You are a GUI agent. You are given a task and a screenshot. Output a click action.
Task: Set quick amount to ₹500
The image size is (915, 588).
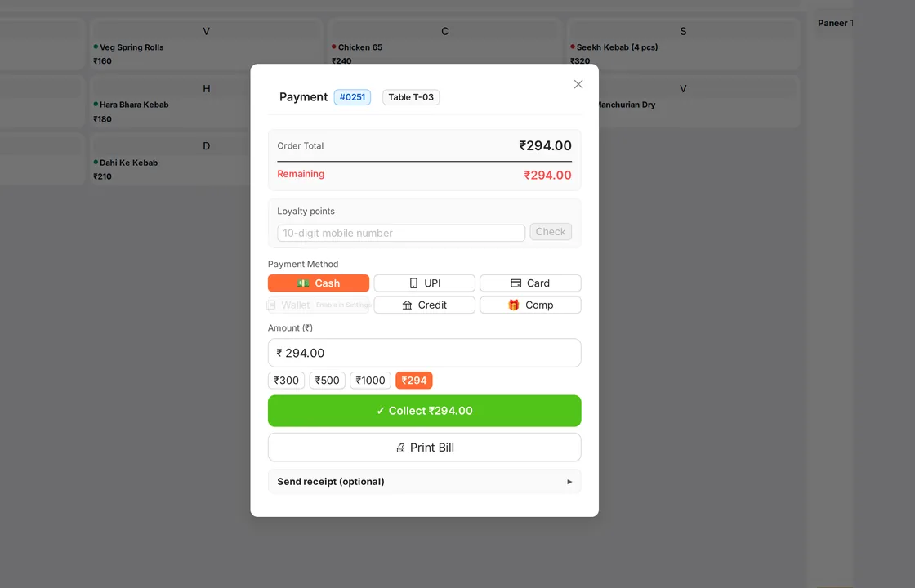328,381
